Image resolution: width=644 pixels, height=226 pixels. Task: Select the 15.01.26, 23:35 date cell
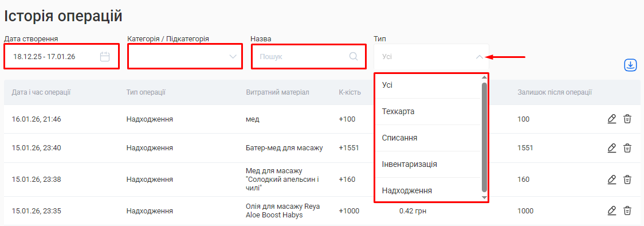click(37, 211)
